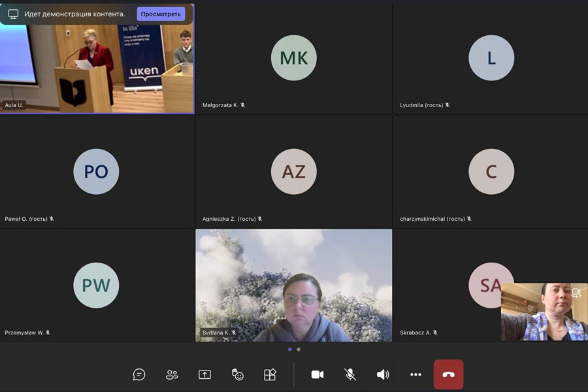Click the self-view camera preview
Viewport: 588px width, 392px height.
544,312
